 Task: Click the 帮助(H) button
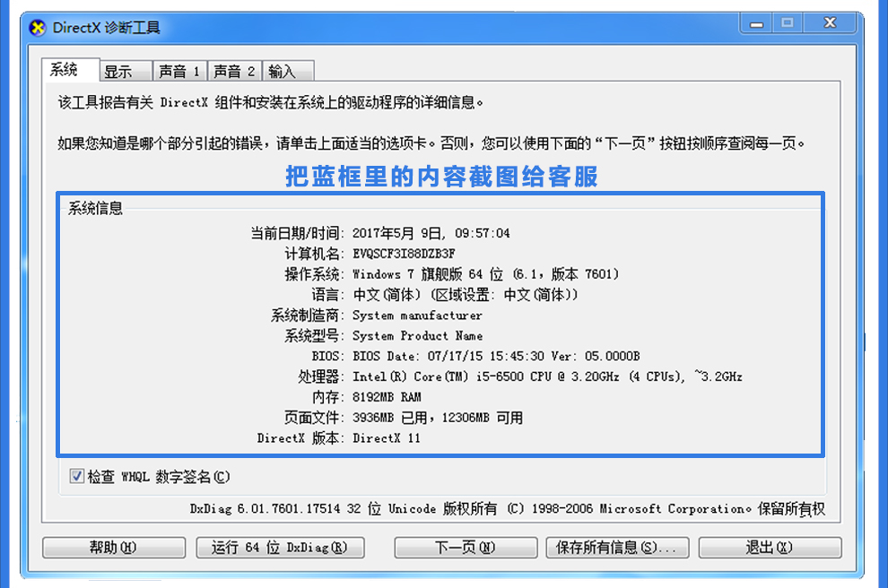point(114,548)
